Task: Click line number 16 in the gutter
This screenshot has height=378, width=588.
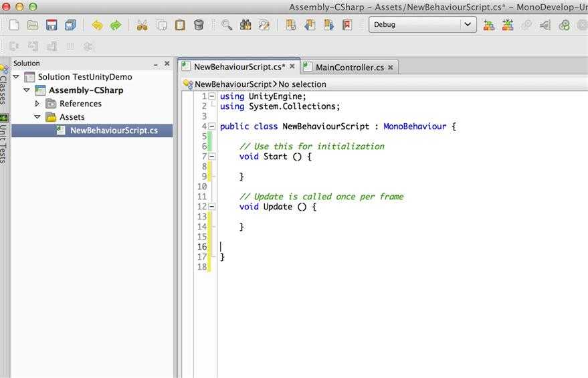Action: [x=202, y=247]
